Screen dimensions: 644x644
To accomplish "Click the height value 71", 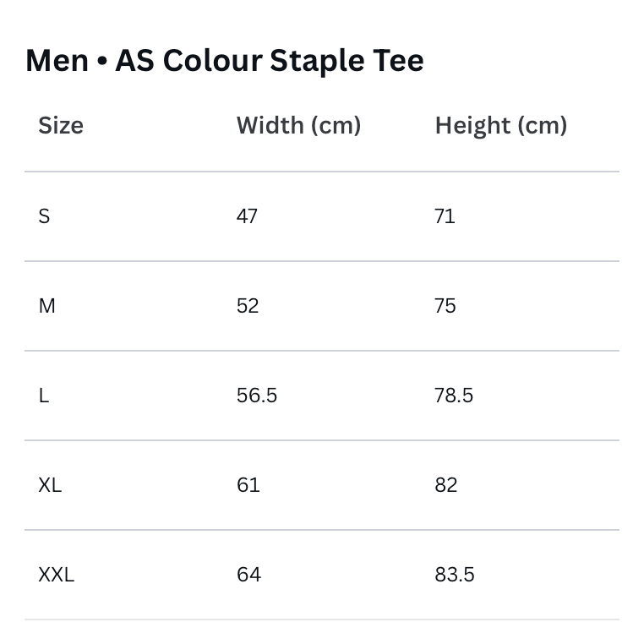I will pyautogui.click(x=445, y=216).
